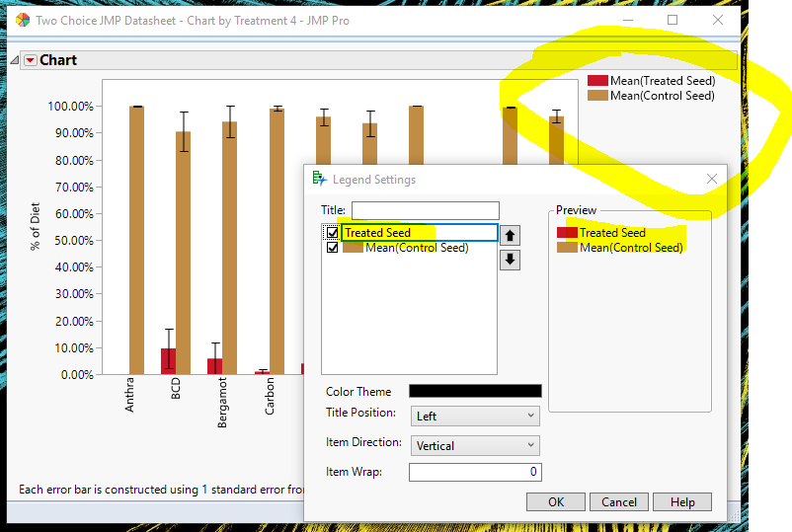Viewport: 792px width, 532px height.
Task: Minimize the JMP Pro chart window
Action: coord(628,20)
